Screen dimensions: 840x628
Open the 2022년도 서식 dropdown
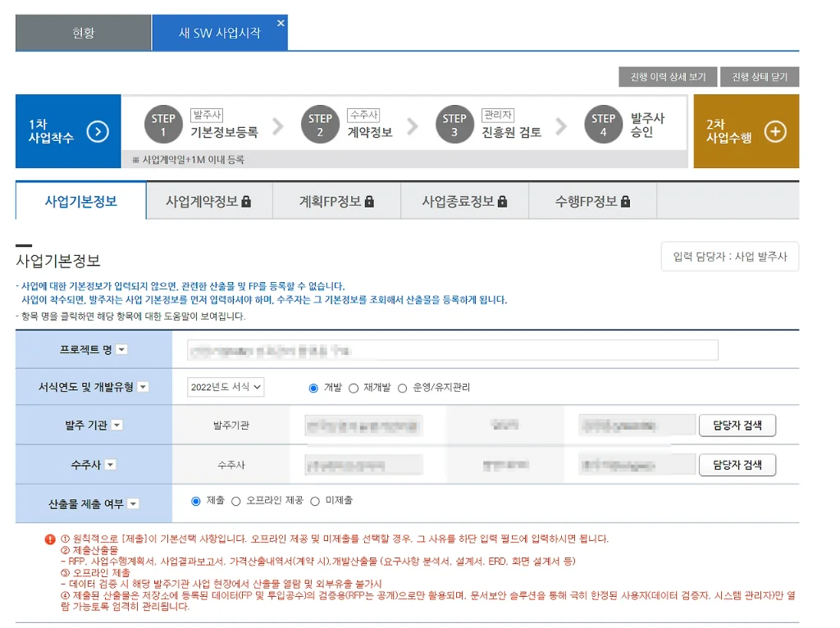point(226,387)
